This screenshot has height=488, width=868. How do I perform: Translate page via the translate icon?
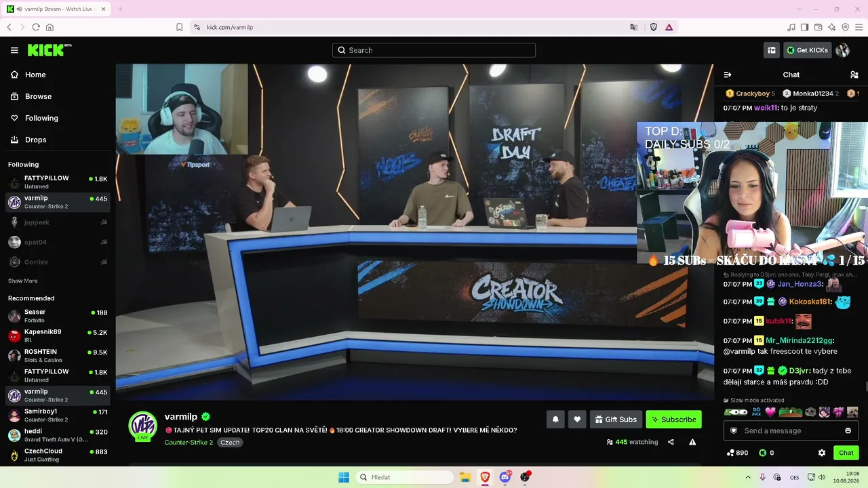click(x=634, y=27)
